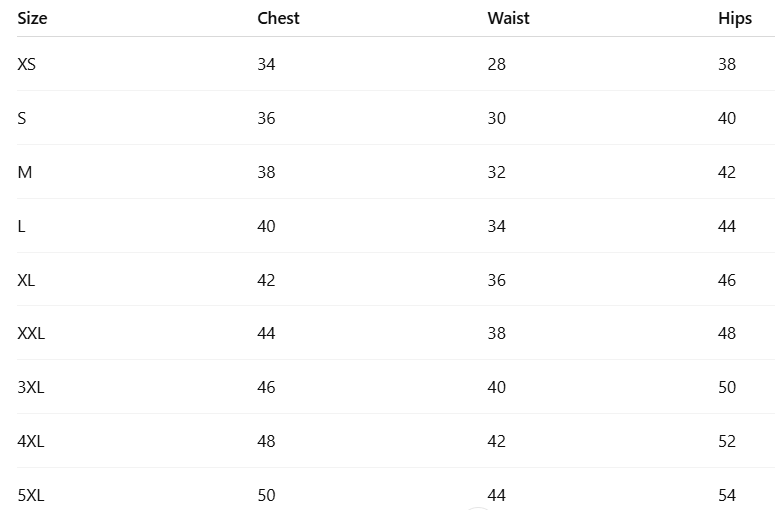Click the Chest column header
Screen dimensions: 775x510
[278, 18]
